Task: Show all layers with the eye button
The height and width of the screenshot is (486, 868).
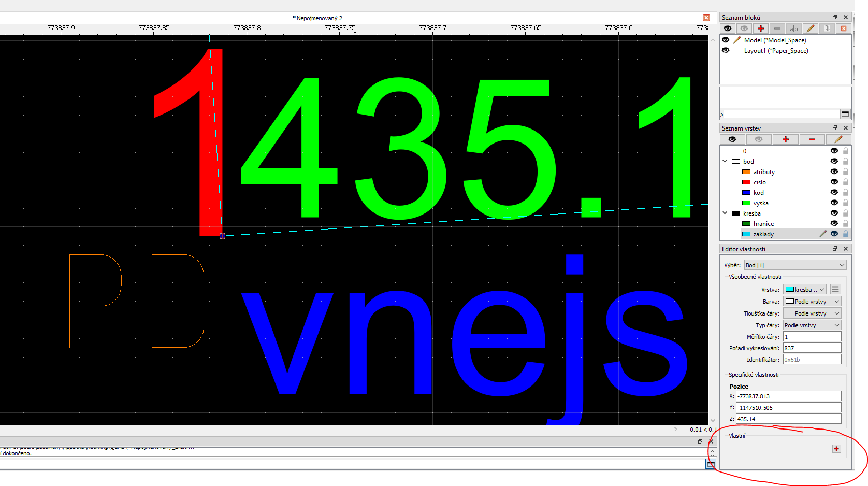Action: pyautogui.click(x=732, y=139)
